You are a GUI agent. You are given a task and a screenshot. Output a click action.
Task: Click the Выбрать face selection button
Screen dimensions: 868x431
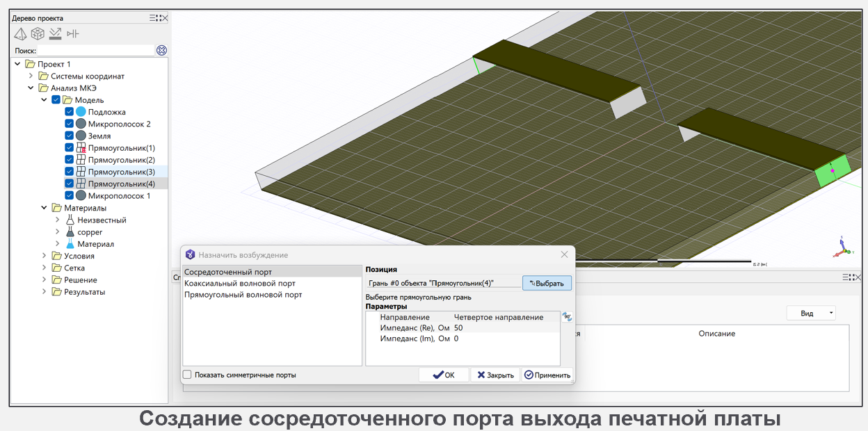click(547, 283)
